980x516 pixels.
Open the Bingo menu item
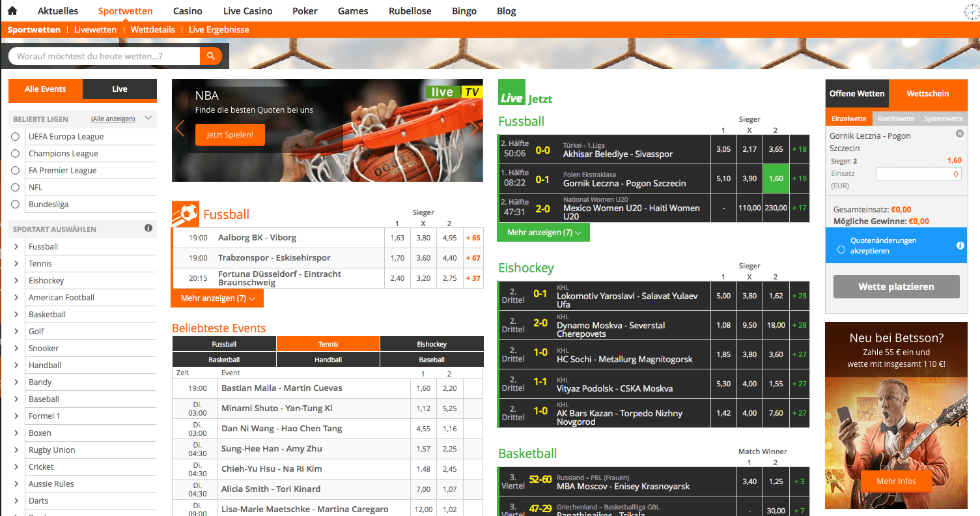[x=464, y=11]
